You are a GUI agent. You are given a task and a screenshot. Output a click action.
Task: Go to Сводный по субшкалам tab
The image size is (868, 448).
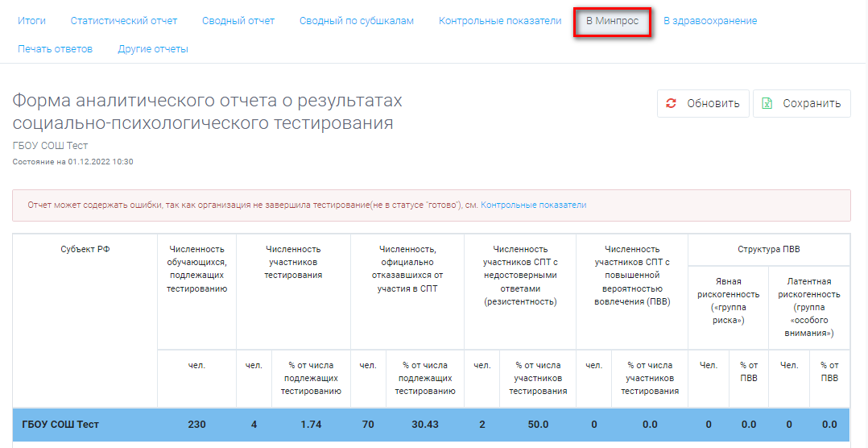[357, 21]
